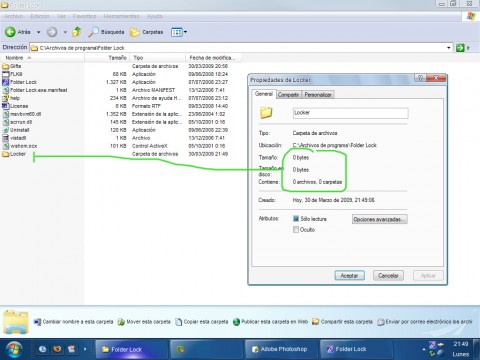Click Publicar esta carpeta en Web
Image resolution: width=480 pixels, height=360 pixels.
click(x=270, y=322)
